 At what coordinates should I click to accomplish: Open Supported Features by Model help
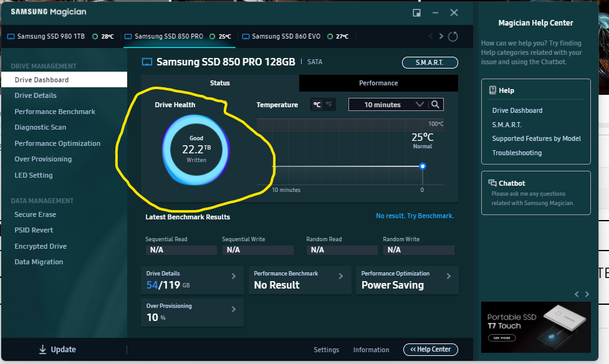pos(536,139)
